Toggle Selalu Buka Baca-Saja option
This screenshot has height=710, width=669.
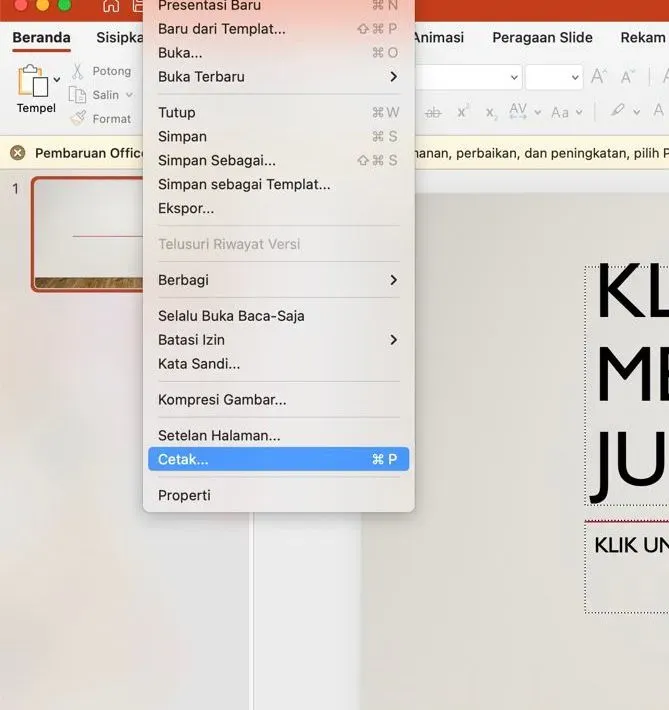click(278, 316)
